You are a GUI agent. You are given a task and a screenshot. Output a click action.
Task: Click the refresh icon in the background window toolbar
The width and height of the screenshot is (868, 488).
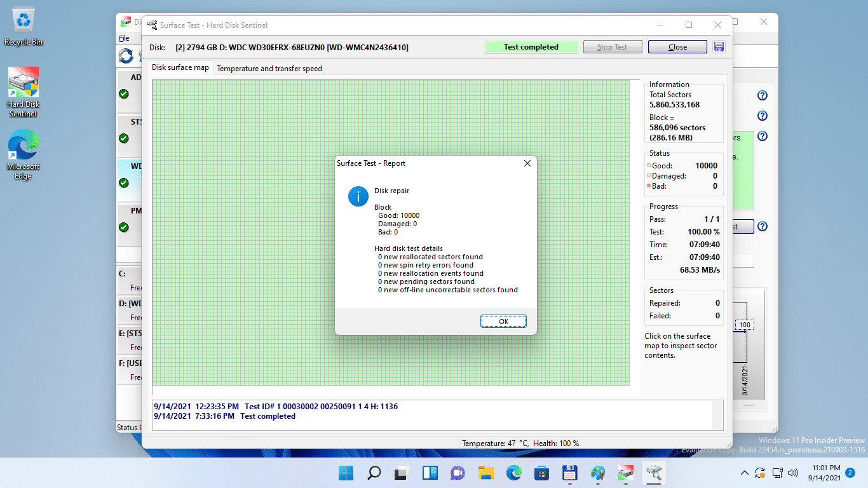pyautogui.click(x=126, y=56)
